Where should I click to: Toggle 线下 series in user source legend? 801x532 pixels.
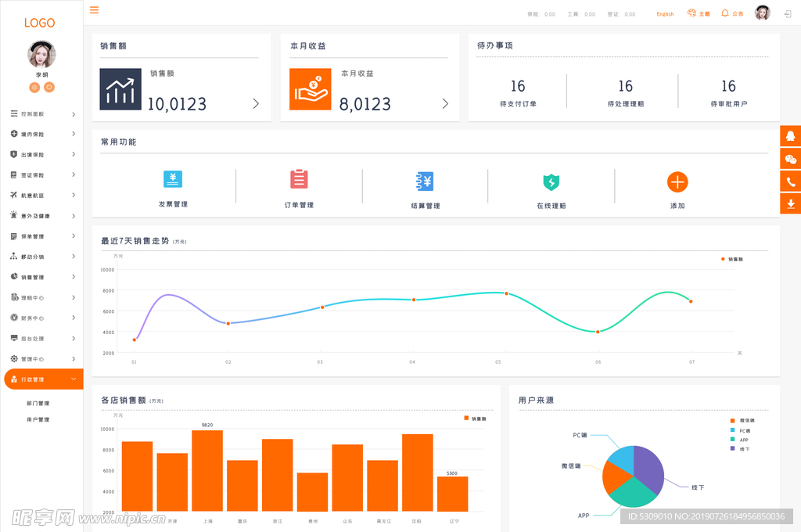(x=739, y=449)
